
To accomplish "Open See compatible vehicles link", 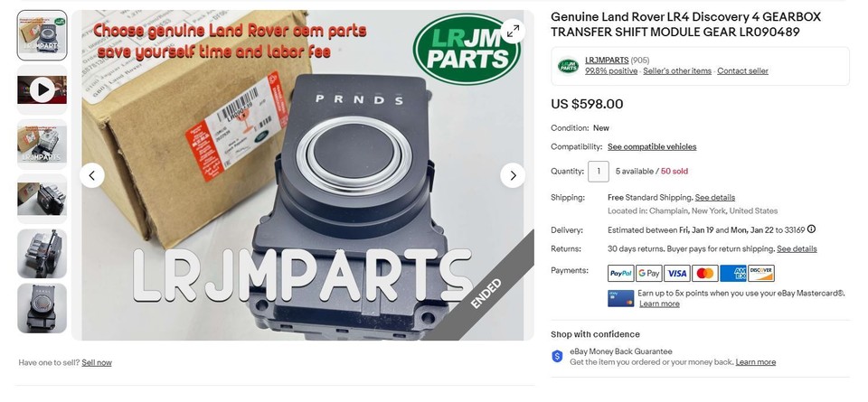I will [x=652, y=146].
